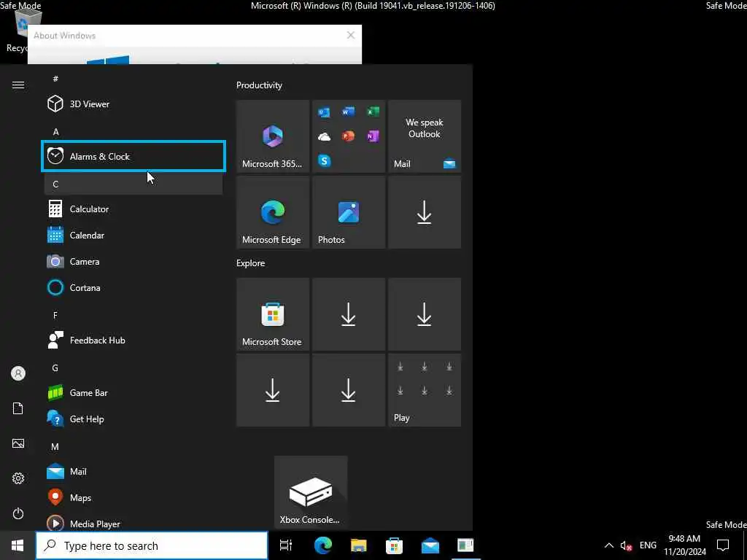Click the letter A section header
The height and width of the screenshot is (560, 747).
(133, 131)
